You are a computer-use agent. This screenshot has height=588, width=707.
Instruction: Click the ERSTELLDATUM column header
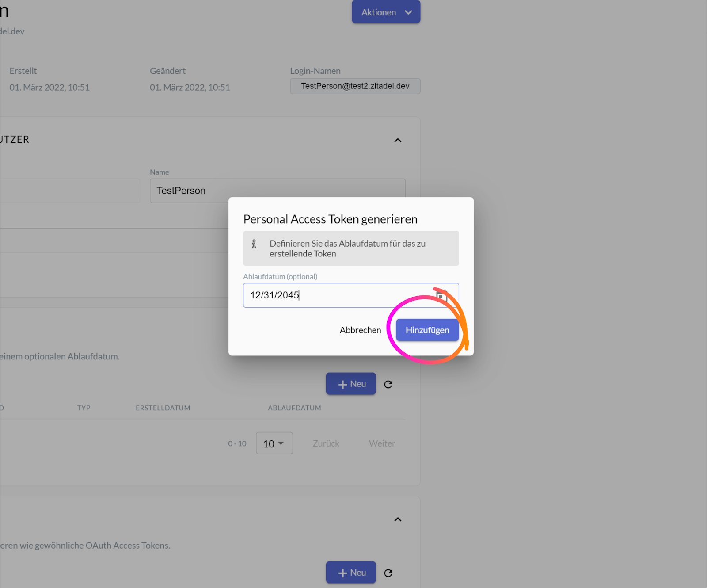pos(163,408)
